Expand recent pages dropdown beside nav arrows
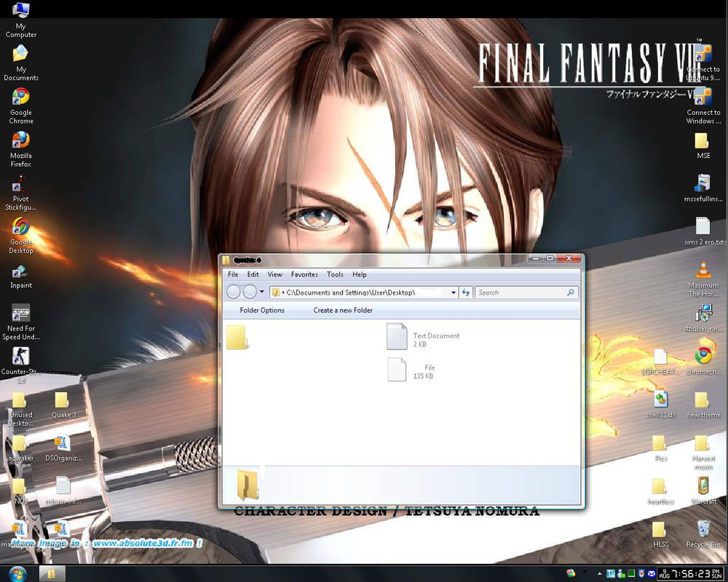Image resolution: width=728 pixels, height=582 pixels. pos(262,292)
